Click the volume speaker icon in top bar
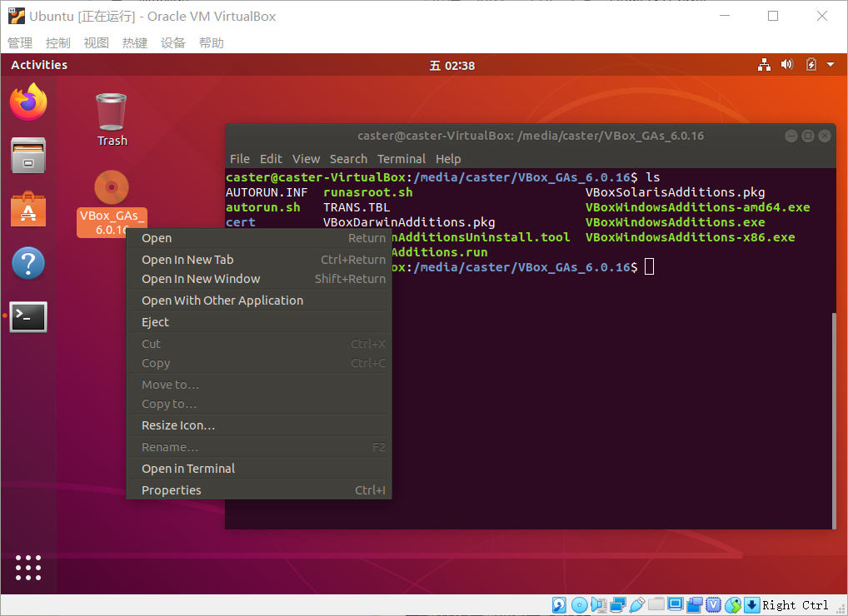This screenshot has height=616, width=848. click(787, 65)
